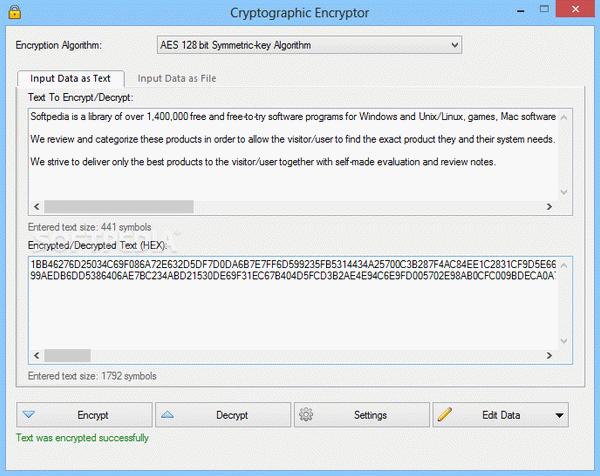Click the pencil Edit Data icon
Image resolution: width=600 pixels, height=476 pixels.
pos(445,414)
